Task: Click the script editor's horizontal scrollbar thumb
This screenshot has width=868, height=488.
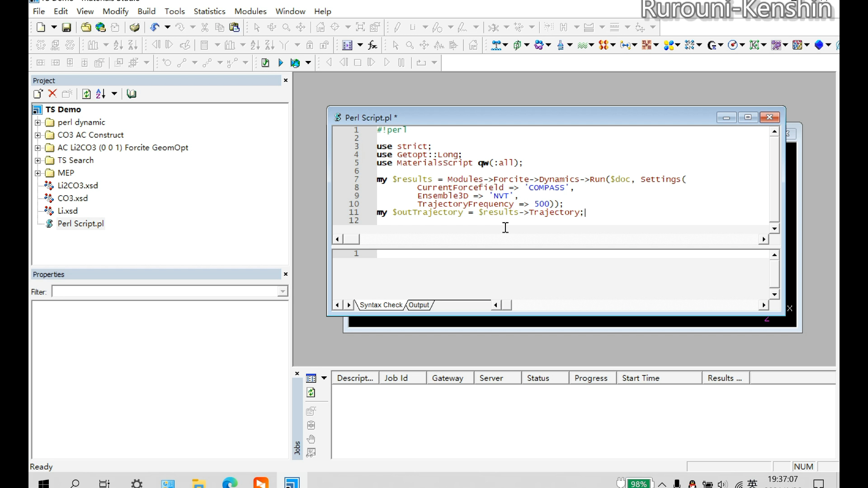Action: [351, 239]
